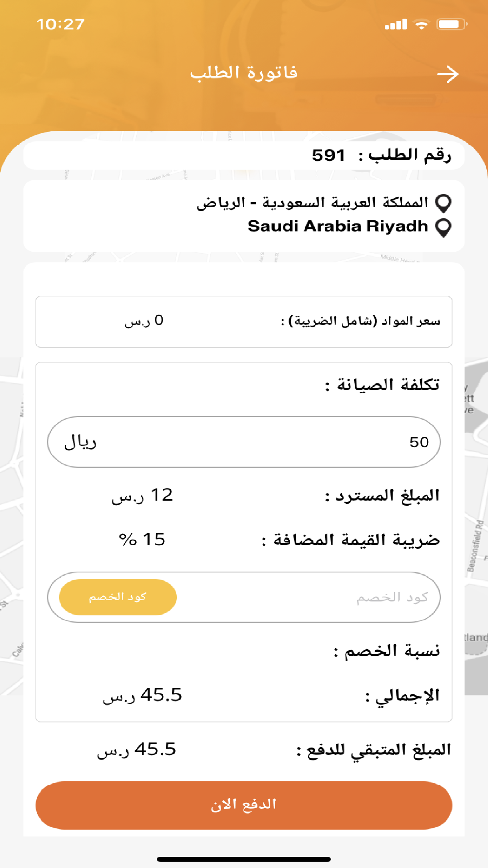Tap the Arabic Riyadh address line

pos(312,202)
